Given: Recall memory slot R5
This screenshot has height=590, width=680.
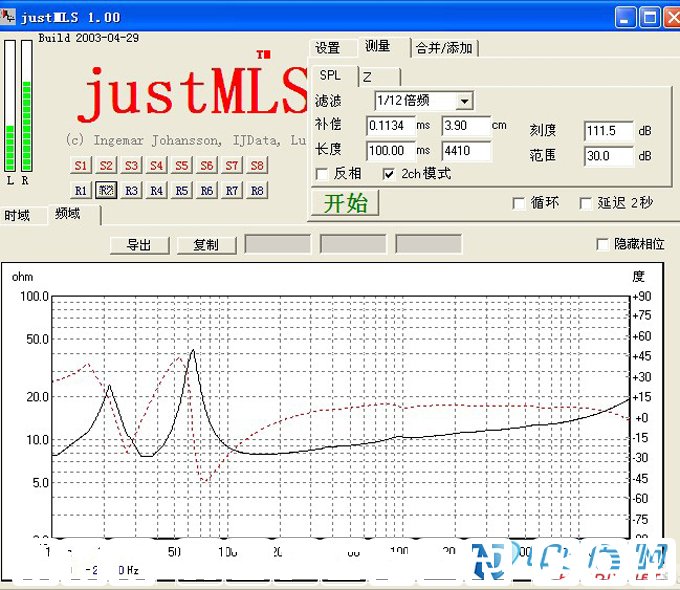Looking at the screenshot, I should coord(181,190).
